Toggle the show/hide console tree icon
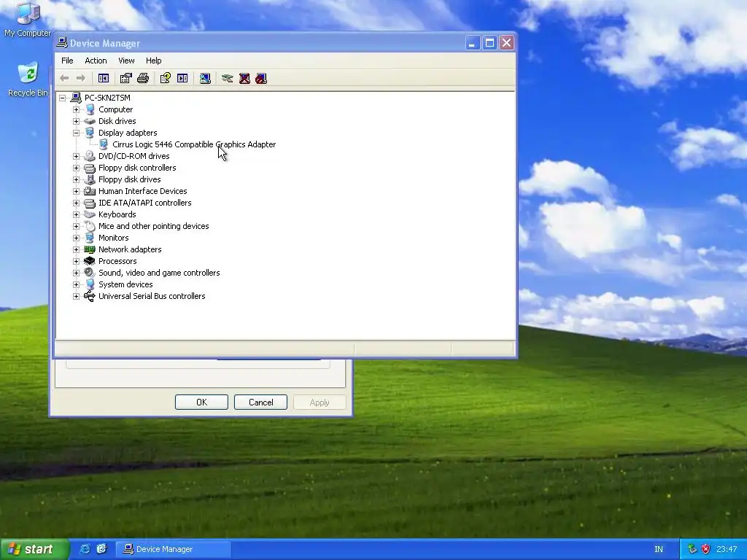The image size is (747, 560). (104, 78)
